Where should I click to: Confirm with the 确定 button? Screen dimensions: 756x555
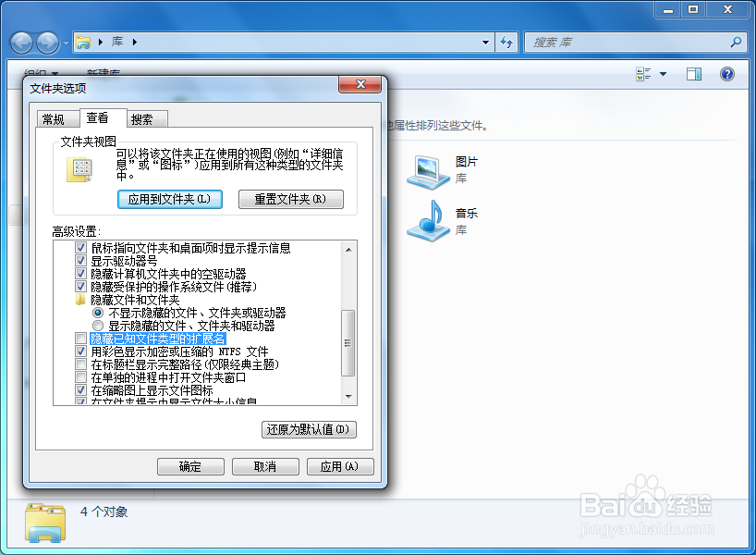tap(190, 467)
